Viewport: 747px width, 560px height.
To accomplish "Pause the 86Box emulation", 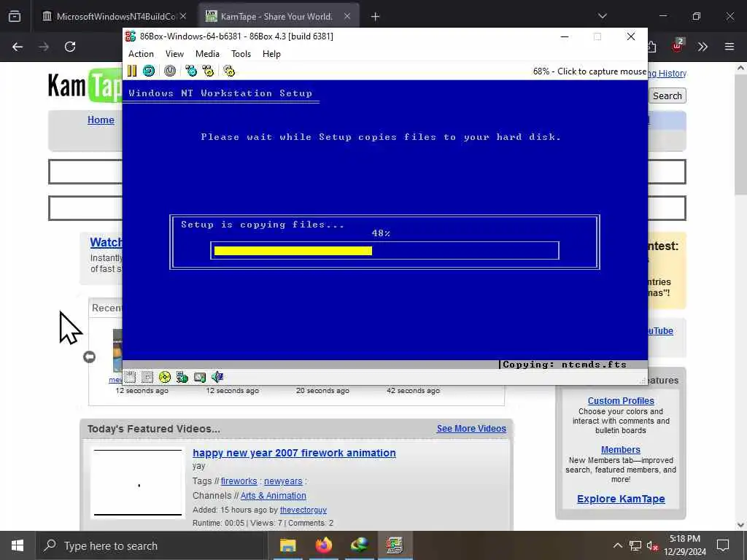I will pyautogui.click(x=132, y=71).
